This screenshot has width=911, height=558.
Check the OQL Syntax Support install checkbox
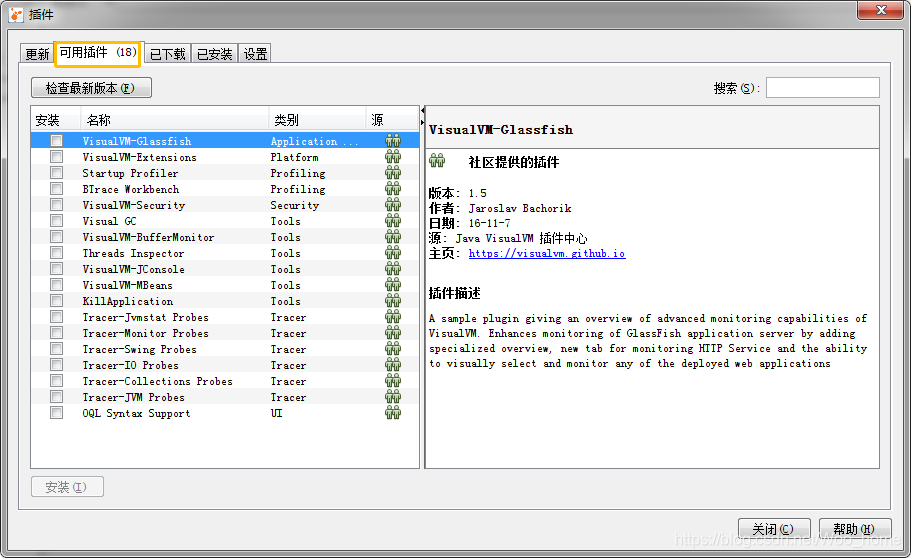point(56,413)
